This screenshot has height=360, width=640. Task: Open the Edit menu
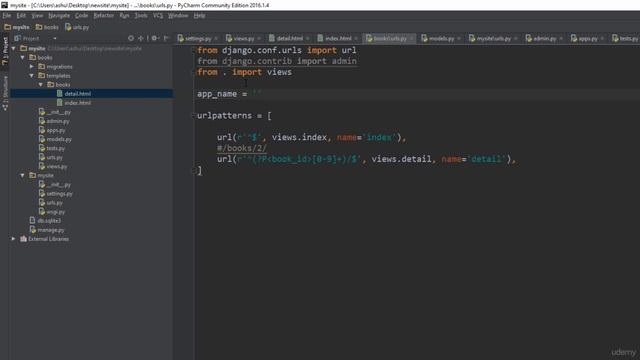pyautogui.click(x=21, y=16)
